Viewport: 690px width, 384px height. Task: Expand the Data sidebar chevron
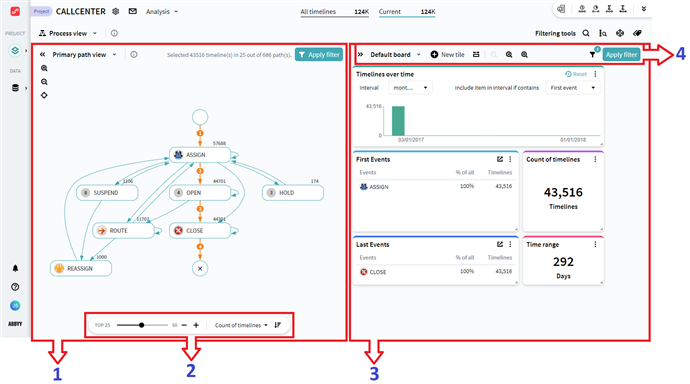26,88
